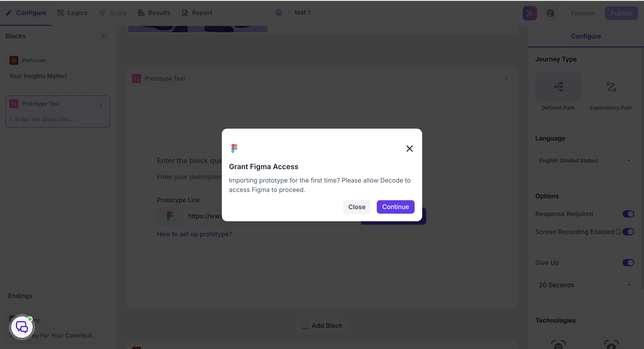Expand the English (United States) language dropdown

(x=585, y=161)
